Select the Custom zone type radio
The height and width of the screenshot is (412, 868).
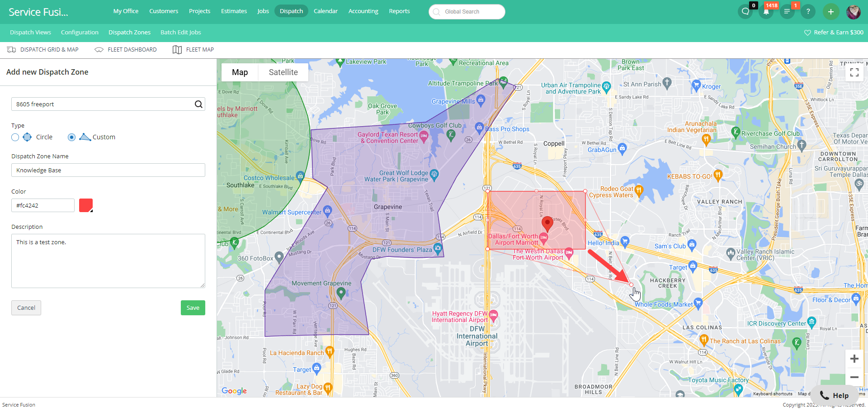coord(71,137)
